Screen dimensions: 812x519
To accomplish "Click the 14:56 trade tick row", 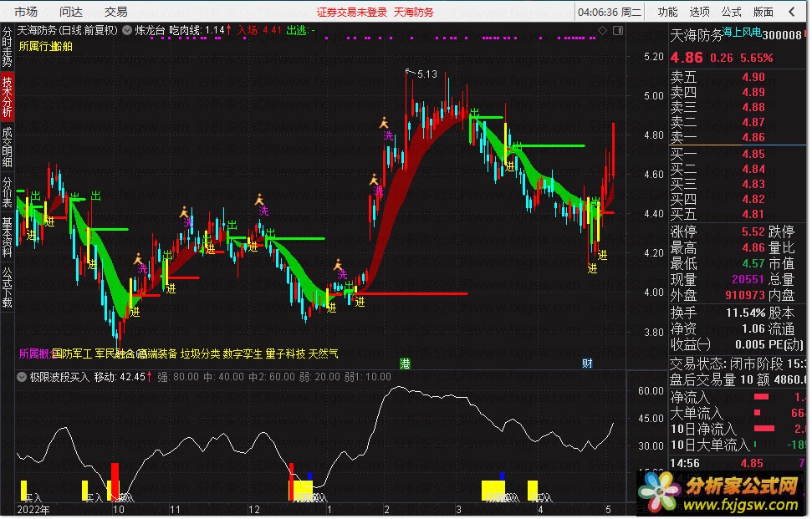I will (x=738, y=463).
